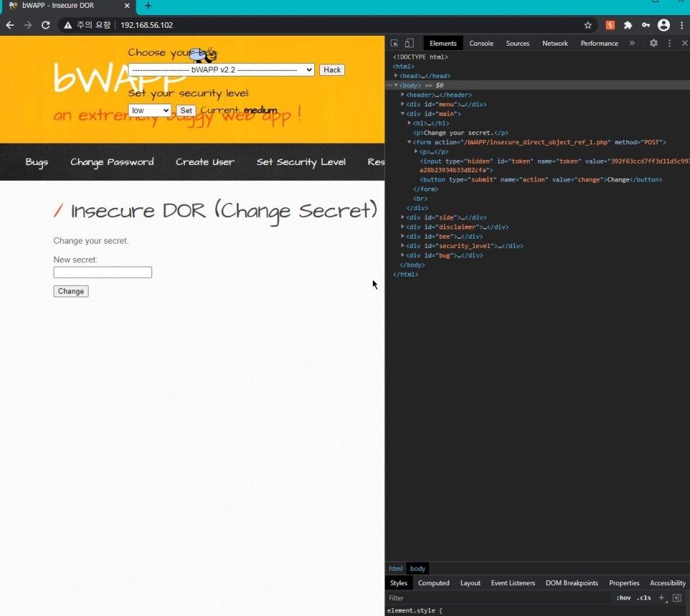Open a new browser tab

[149, 6]
